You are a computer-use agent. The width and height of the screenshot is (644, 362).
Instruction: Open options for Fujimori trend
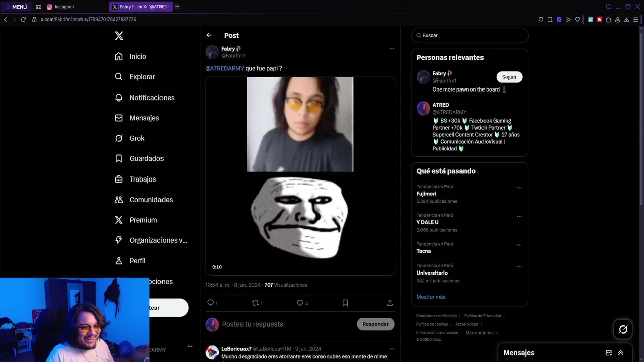pyautogui.click(x=519, y=188)
